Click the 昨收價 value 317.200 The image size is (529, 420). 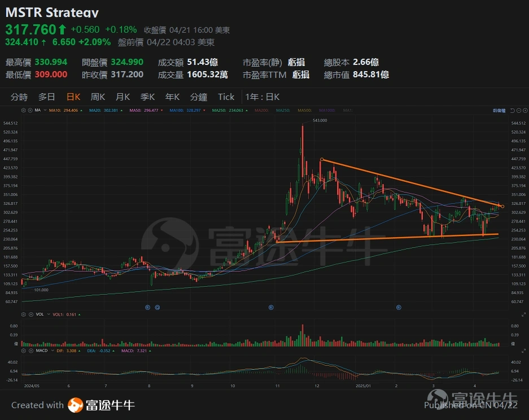(x=127, y=75)
